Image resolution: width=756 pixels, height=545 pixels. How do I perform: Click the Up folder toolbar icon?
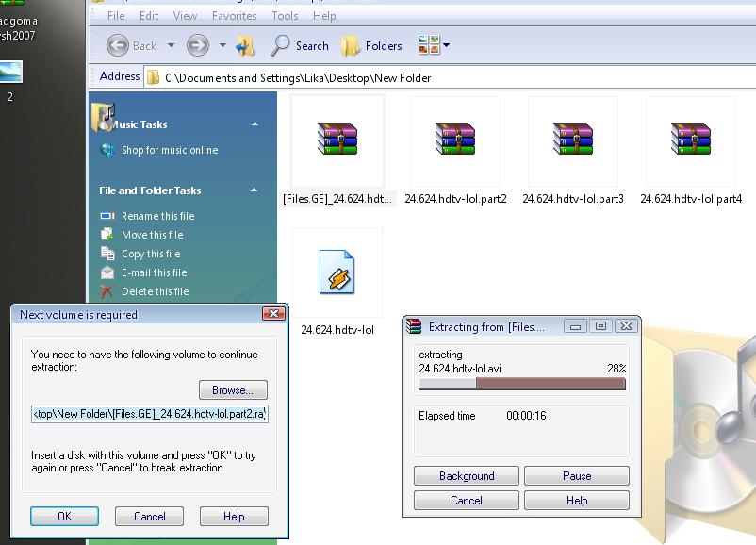(245, 45)
